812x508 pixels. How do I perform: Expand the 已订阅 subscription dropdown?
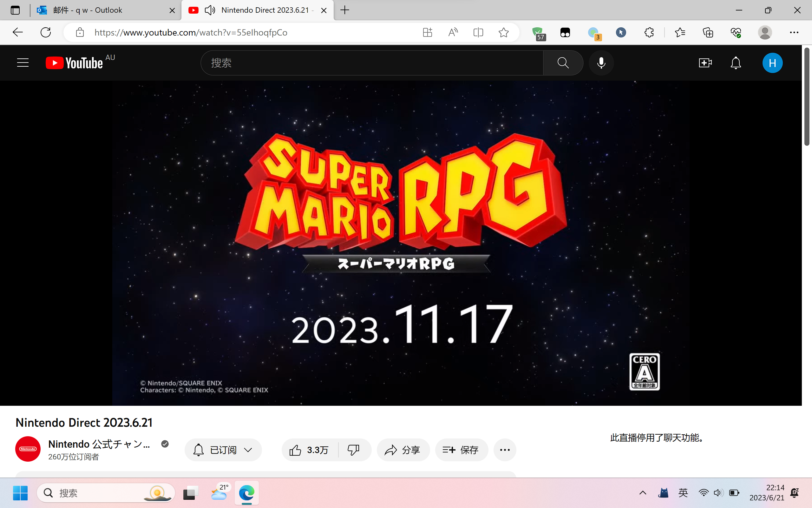223,450
